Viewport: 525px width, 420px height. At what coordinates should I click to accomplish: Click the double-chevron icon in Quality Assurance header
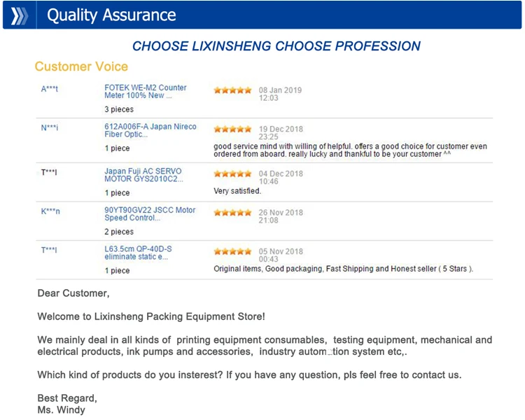19,15
